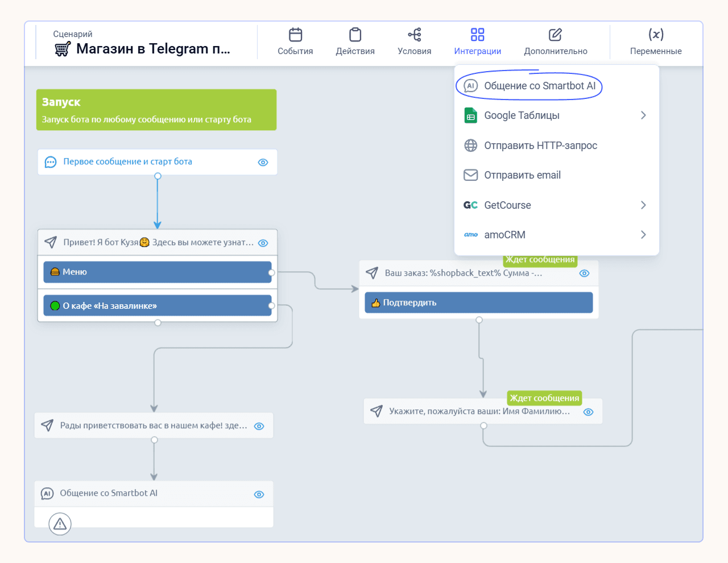The height and width of the screenshot is (563, 728).
Task: Click the Меню button in greeting block
Action: (158, 272)
